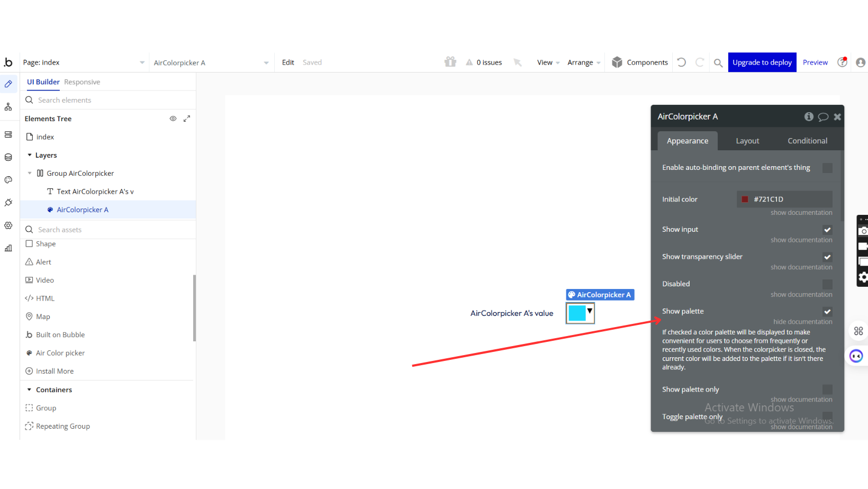Screen dimensions: 868x489
Task: Collapse the Group AirColorpicker tree node
Action: [30, 173]
